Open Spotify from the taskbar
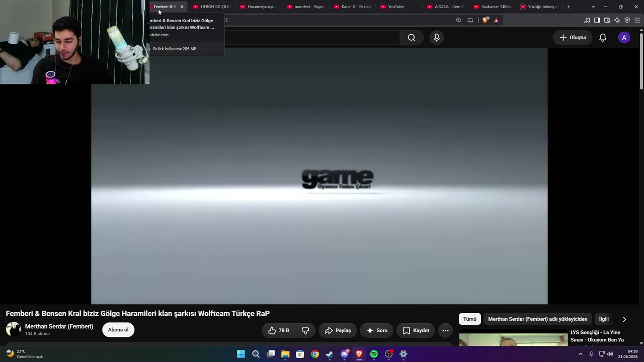644x362 pixels. pyautogui.click(x=374, y=354)
